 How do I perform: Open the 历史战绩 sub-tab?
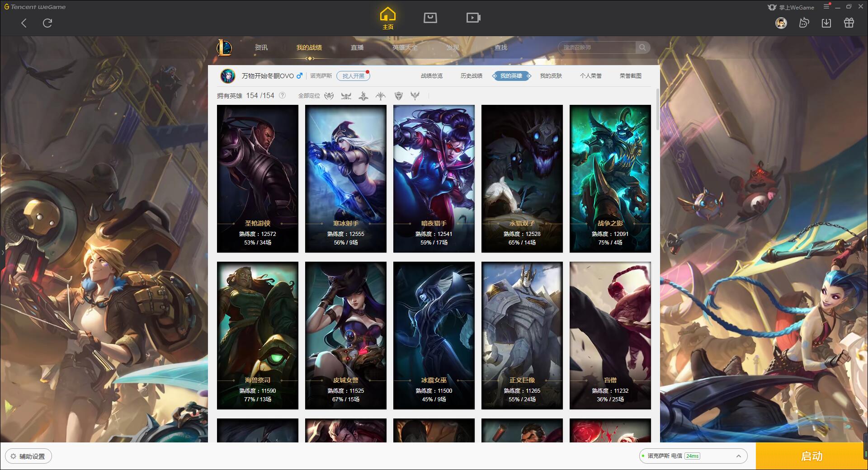tap(472, 76)
